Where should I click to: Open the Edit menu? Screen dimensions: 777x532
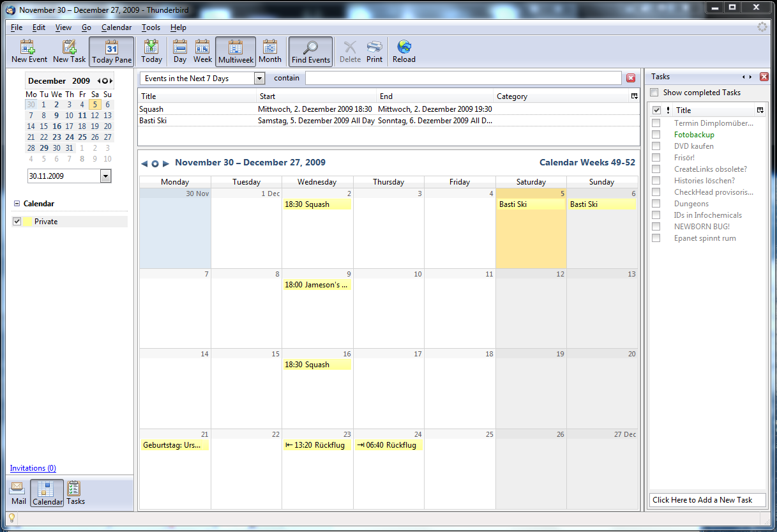[39, 27]
